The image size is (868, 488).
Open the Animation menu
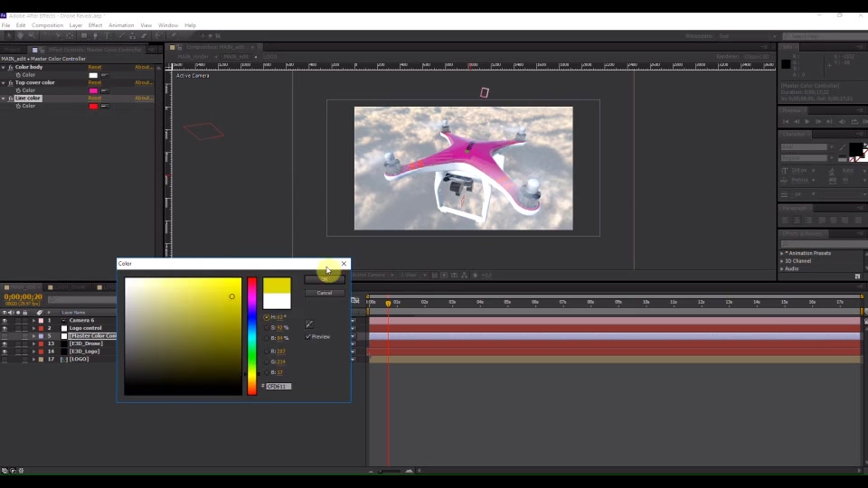[x=121, y=25]
